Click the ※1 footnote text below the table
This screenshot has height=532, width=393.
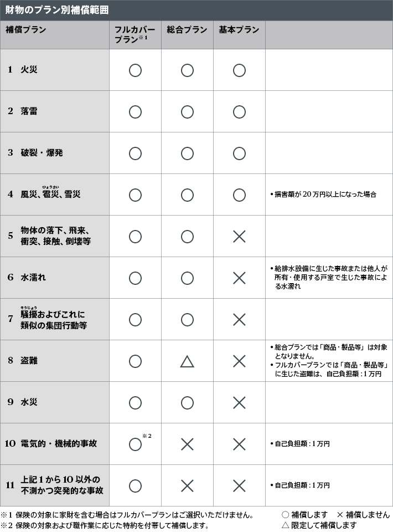coord(127,515)
